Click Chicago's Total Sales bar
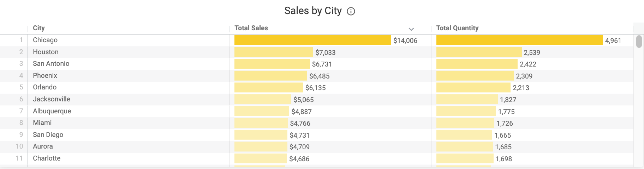 click(313, 40)
